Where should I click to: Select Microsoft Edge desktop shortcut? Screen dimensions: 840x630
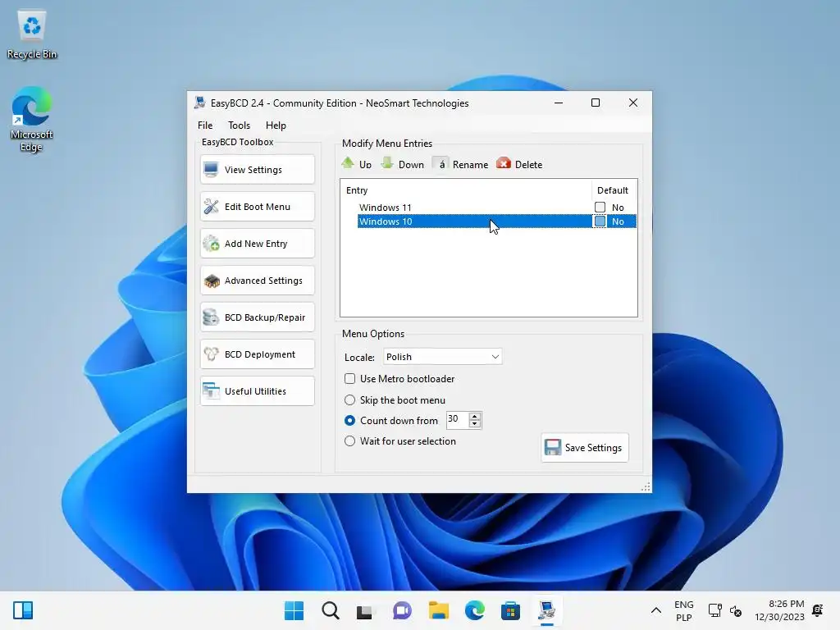32,119
